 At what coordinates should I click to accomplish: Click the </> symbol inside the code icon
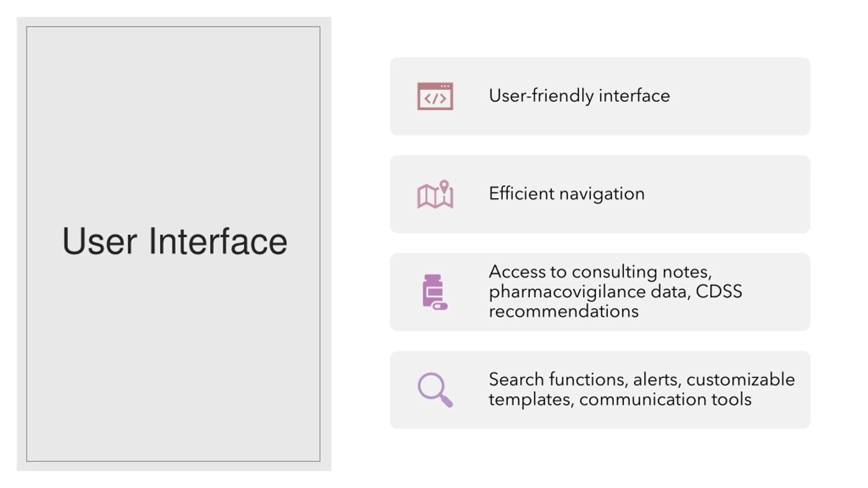click(x=435, y=99)
